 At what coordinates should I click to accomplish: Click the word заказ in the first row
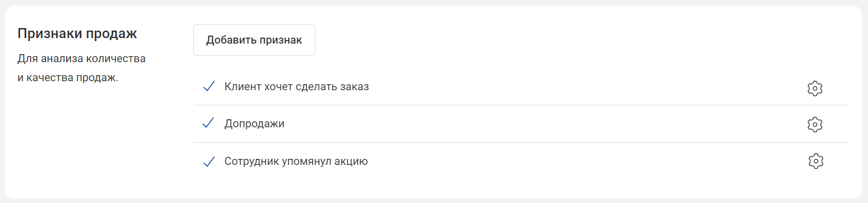pos(354,87)
